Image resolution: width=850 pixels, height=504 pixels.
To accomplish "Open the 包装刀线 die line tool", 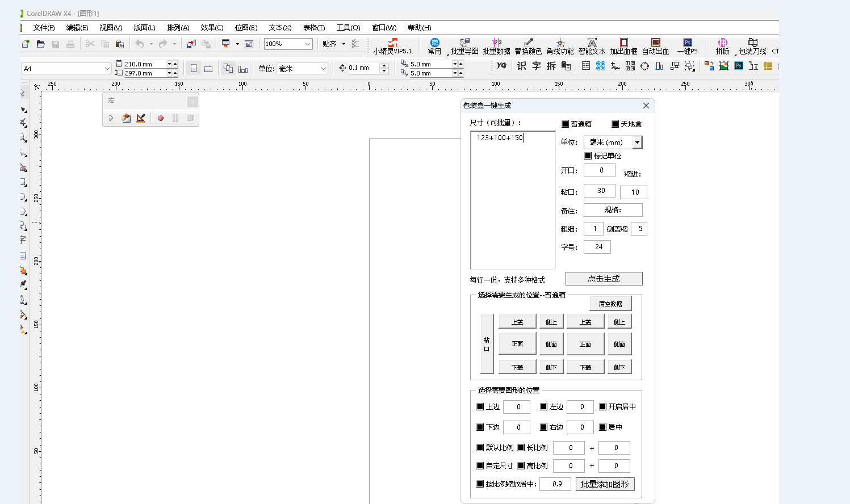I will [752, 47].
